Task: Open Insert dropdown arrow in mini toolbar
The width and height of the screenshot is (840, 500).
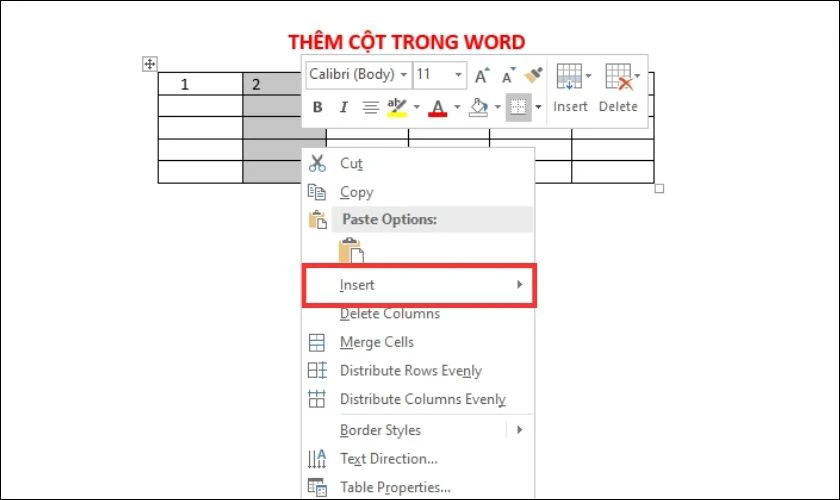Action: coord(588,76)
